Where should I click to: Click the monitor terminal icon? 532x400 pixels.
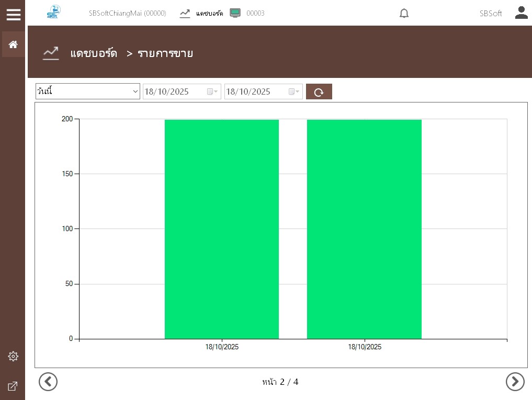pos(235,13)
